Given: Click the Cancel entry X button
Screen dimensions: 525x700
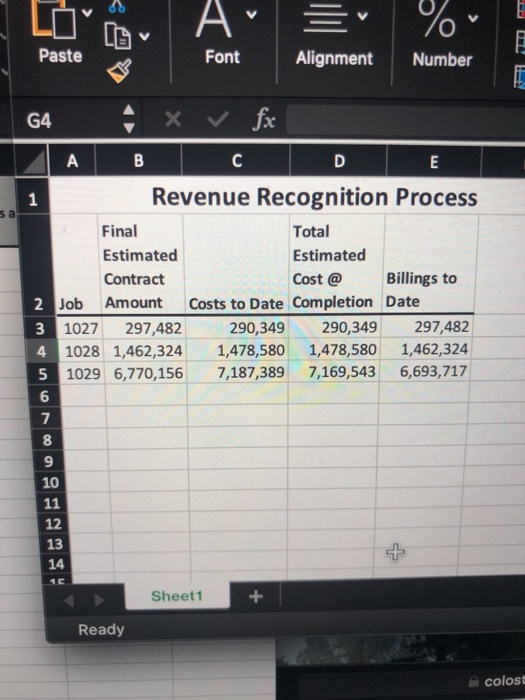Looking at the screenshot, I should coord(173,119).
